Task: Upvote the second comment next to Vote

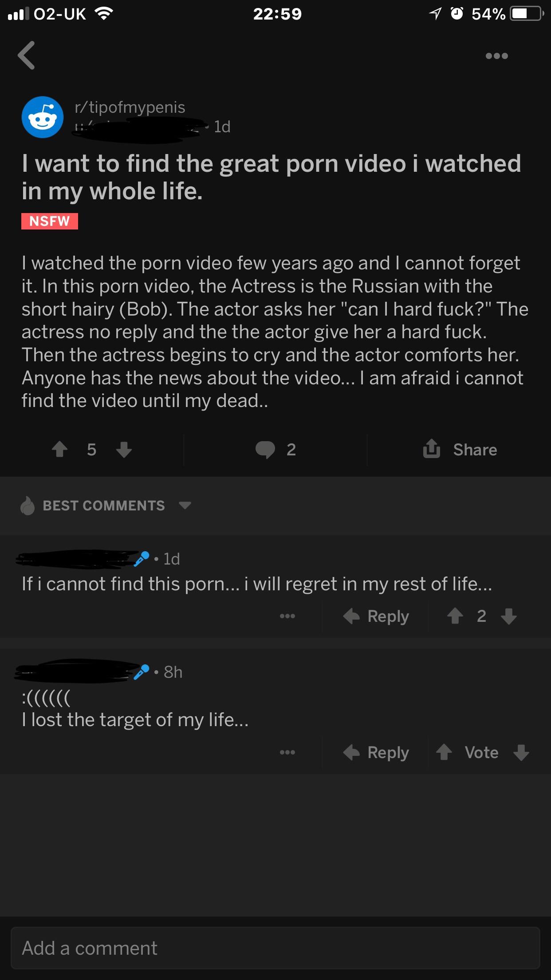Action: tap(444, 752)
